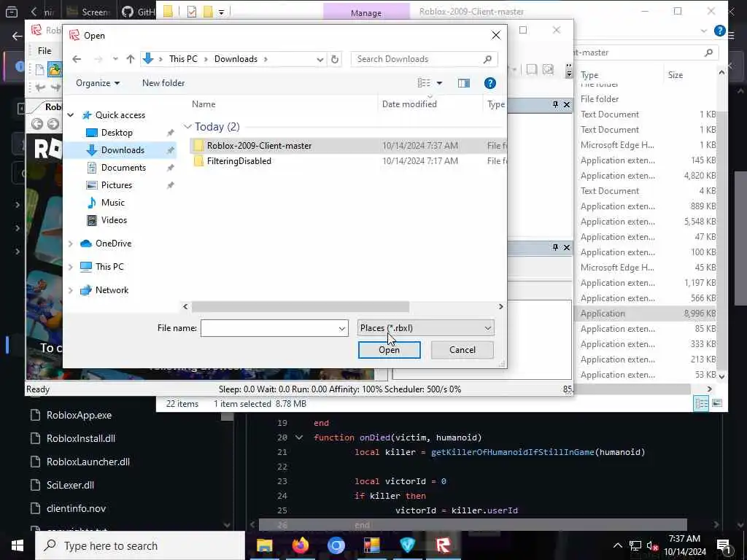Open the Places (*.rbxl) file type dropdown
This screenshot has width=747, height=560.
(x=426, y=328)
